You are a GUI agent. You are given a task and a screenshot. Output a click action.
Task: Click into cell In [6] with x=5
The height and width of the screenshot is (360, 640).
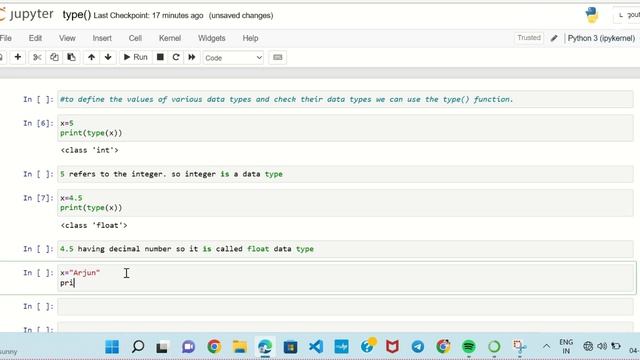point(345,128)
